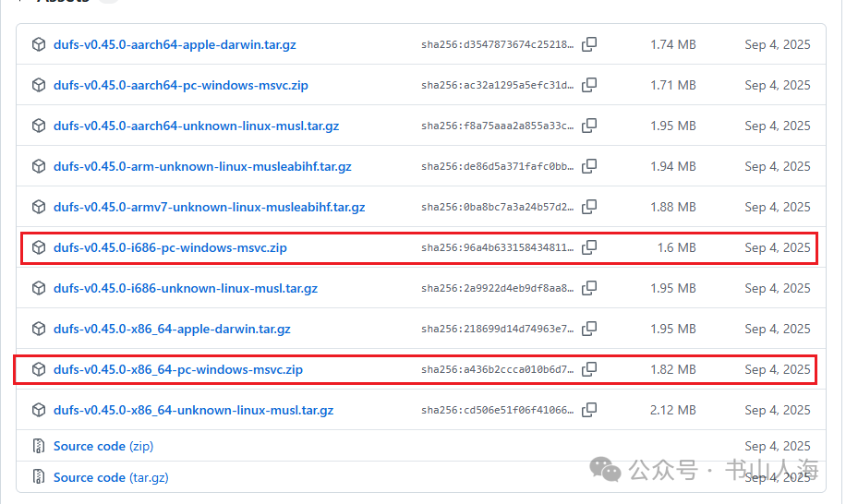The width and height of the screenshot is (846, 504).
Task: Click package icon beside i686-pc-windows-msvc.zip
Action: point(39,247)
